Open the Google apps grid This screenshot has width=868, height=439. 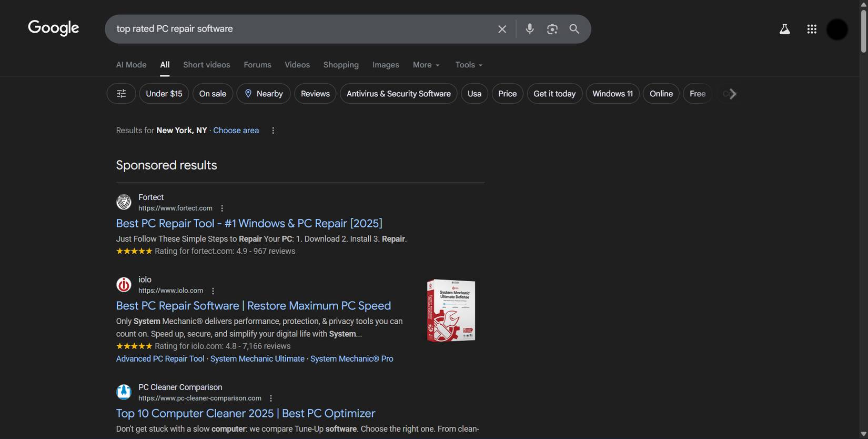[812, 29]
